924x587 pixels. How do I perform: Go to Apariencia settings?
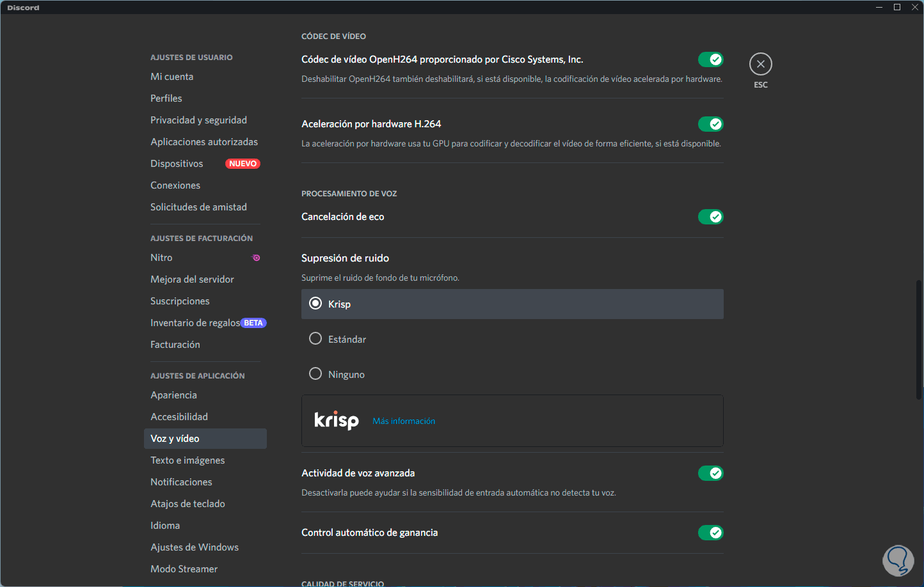click(173, 395)
